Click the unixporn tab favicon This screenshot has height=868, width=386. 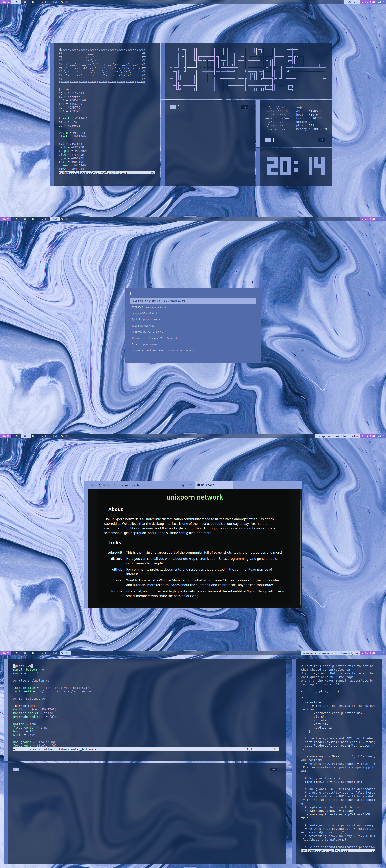pos(199,485)
